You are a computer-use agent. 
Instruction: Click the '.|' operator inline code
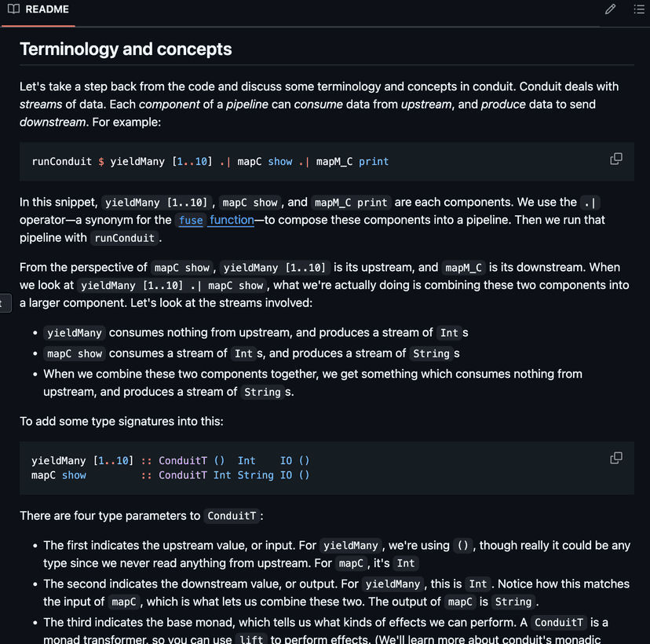tap(590, 203)
